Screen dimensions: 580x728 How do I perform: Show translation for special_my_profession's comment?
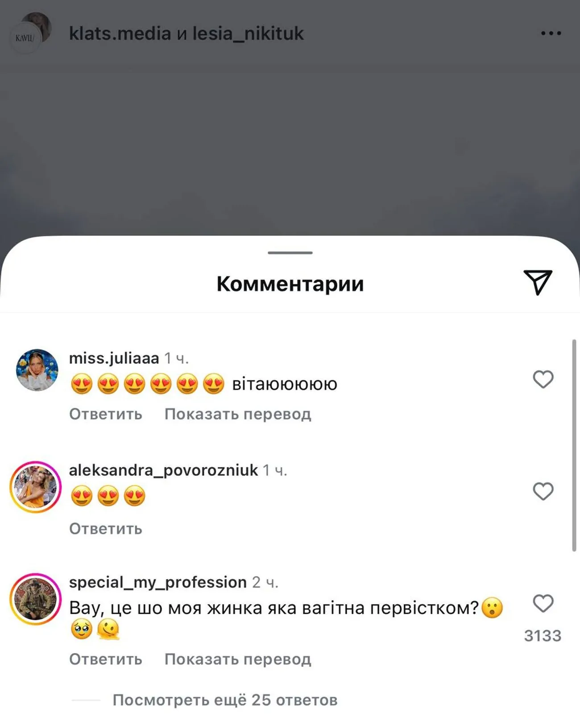coord(238,659)
